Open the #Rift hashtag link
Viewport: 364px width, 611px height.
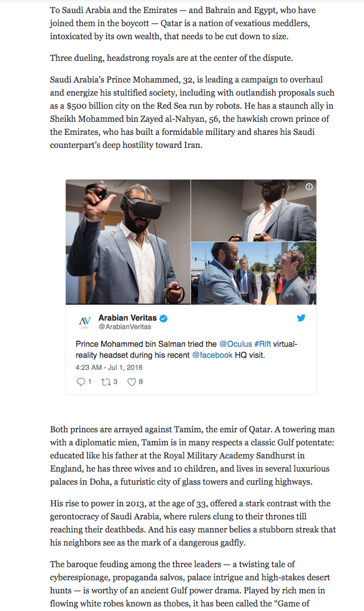click(x=262, y=344)
